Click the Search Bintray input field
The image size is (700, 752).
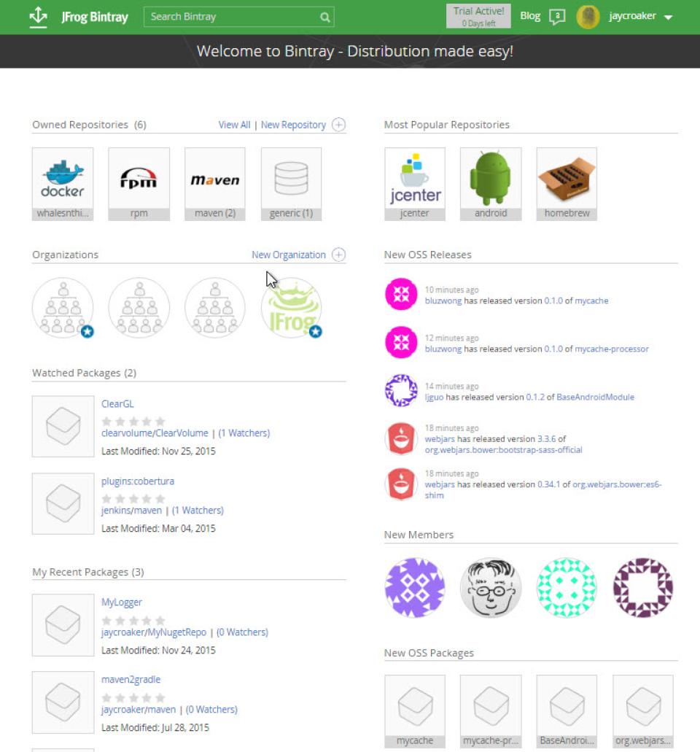238,17
